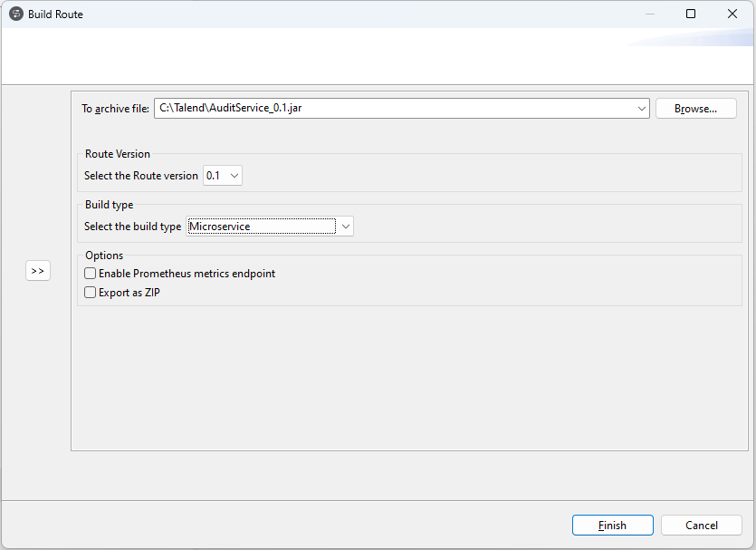The height and width of the screenshot is (550, 756).
Task: Select the Microservice text in build type box
Action: [220, 227]
